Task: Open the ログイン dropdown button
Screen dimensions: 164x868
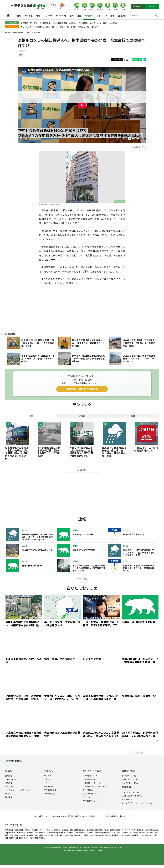Action: (152, 6)
